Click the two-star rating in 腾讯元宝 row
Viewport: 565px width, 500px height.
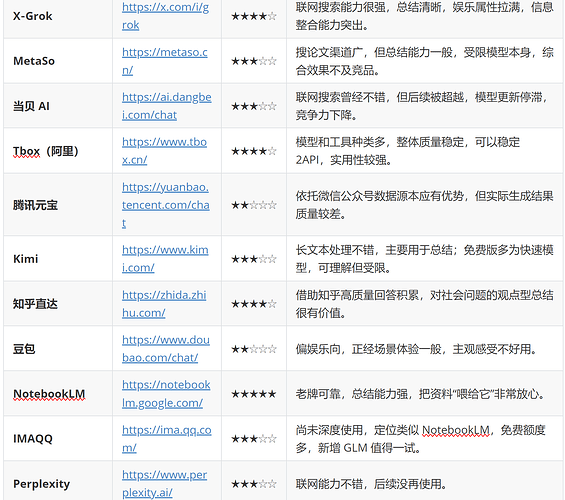point(254,205)
